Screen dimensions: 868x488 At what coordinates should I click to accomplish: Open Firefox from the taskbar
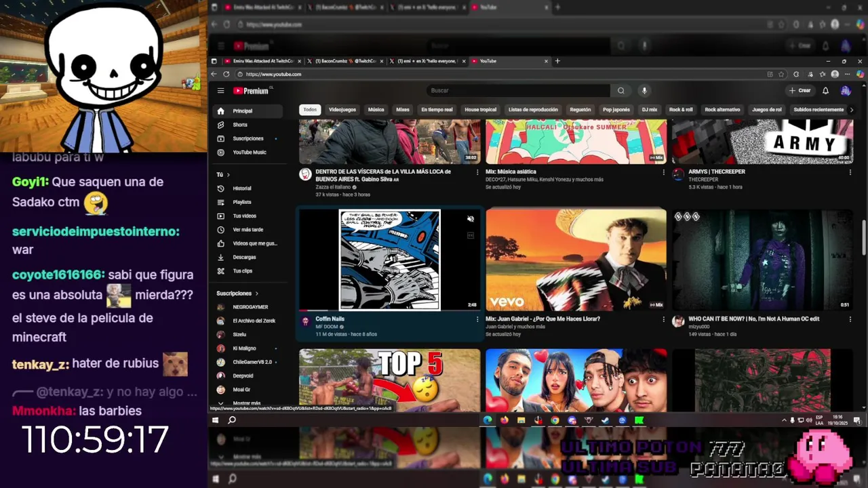(x=505, y=420)
